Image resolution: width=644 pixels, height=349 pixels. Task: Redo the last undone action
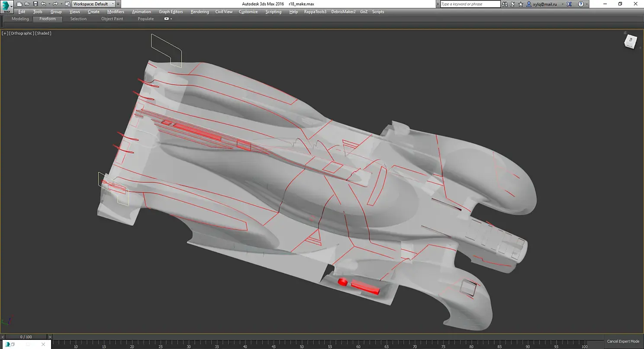point(55,4)
